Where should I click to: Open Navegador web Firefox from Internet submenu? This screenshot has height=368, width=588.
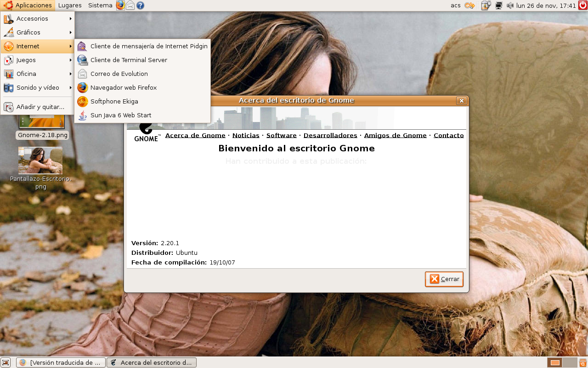pyautogui.click(x=123, y=87)
